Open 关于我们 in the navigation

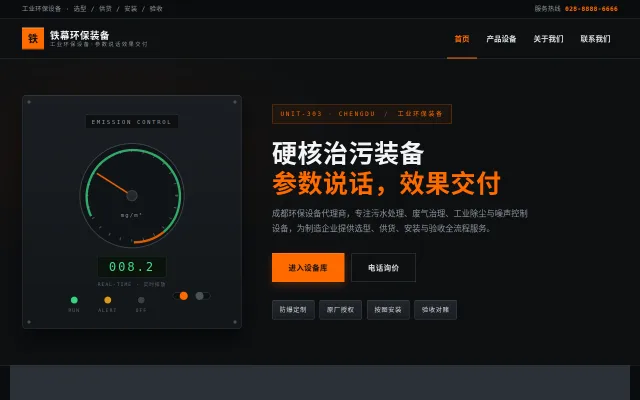pos(548,39)
